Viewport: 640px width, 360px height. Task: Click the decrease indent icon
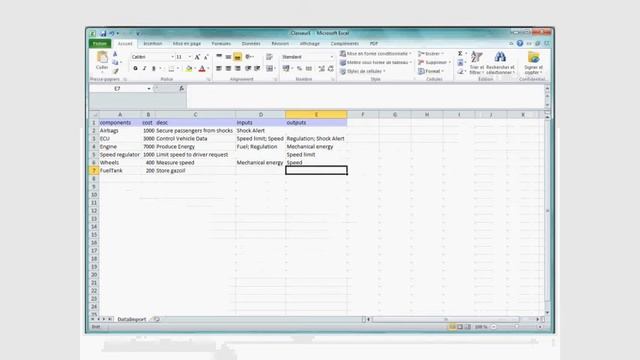coord(248,69)
